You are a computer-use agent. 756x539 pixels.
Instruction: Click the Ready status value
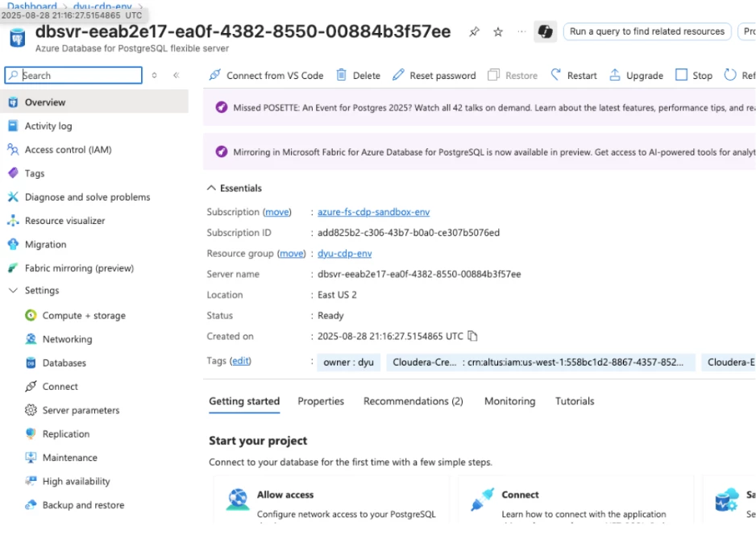click(330, 316)
